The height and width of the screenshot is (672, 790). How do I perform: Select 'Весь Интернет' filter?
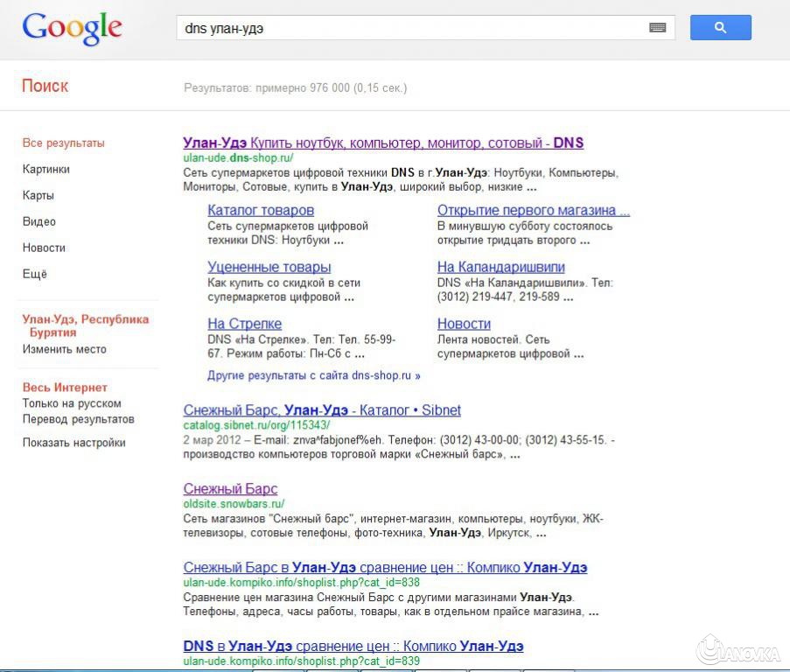65,388
